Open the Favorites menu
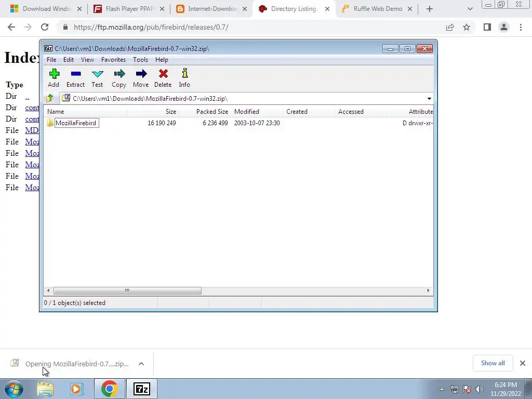Viewport: 532px width, 399px height. click(113, 60)
